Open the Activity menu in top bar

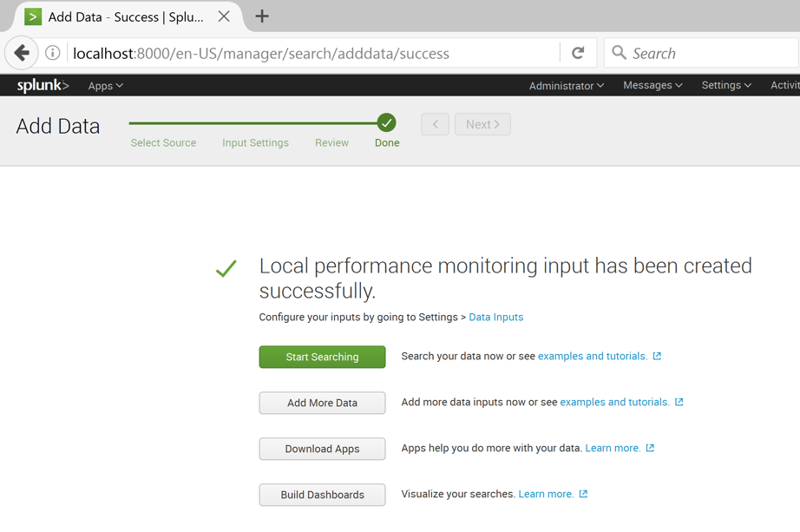coord(784,85)
